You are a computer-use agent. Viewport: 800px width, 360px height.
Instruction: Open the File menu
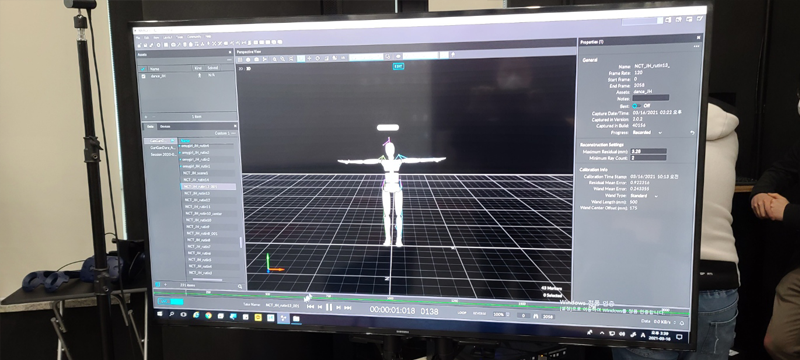[138, 37]
